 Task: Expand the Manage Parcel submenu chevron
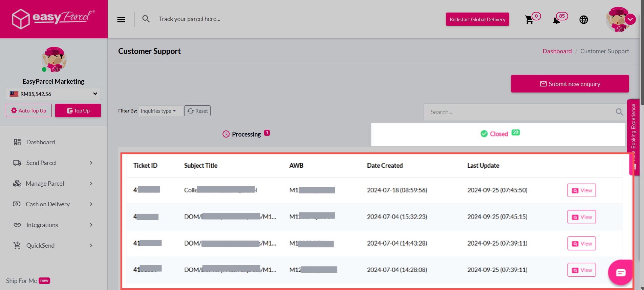coord(91,184)
